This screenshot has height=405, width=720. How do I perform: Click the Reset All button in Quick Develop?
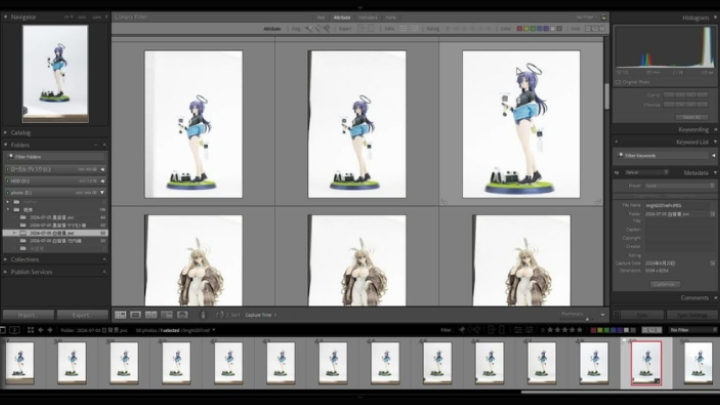[692, 118]
